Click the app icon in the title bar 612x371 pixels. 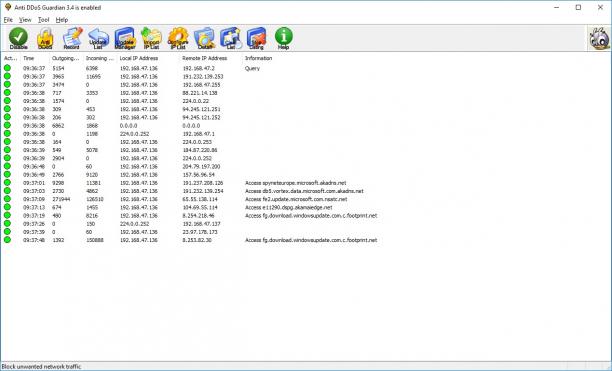pos(8,7)
